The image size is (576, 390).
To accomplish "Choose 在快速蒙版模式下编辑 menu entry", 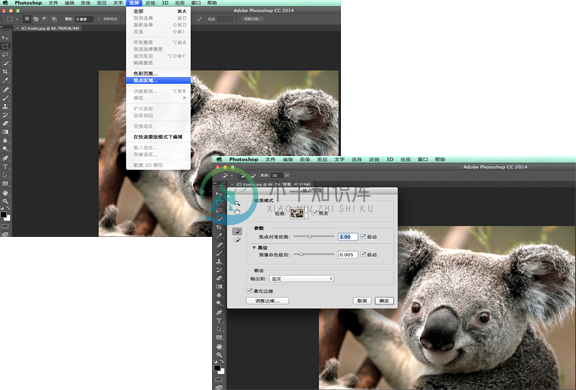I will (158, 137).
